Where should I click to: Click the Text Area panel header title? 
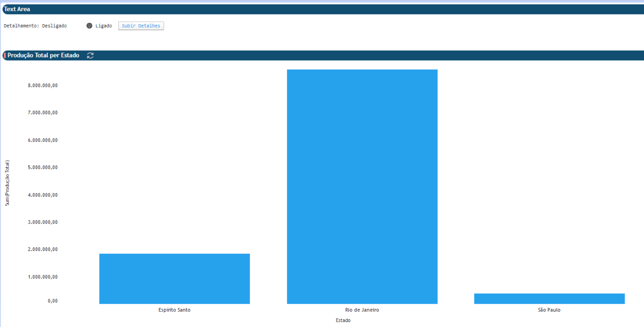coord(17,9)
